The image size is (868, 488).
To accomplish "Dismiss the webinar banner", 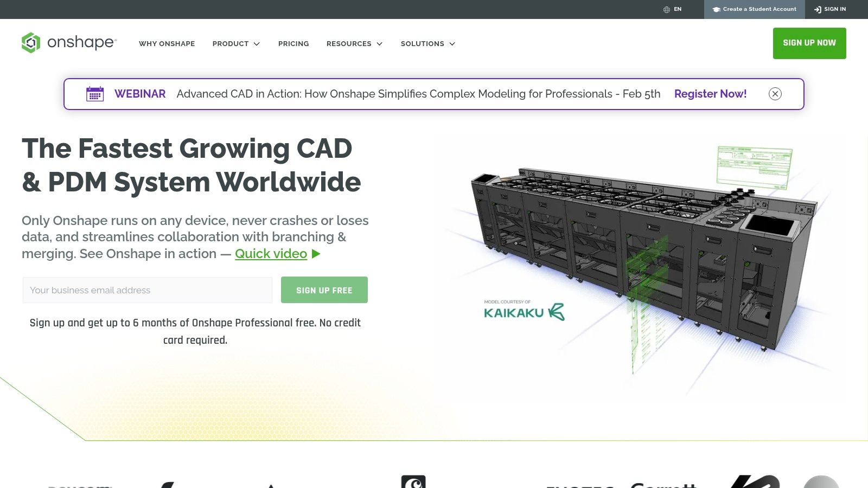I will point(775,94).
